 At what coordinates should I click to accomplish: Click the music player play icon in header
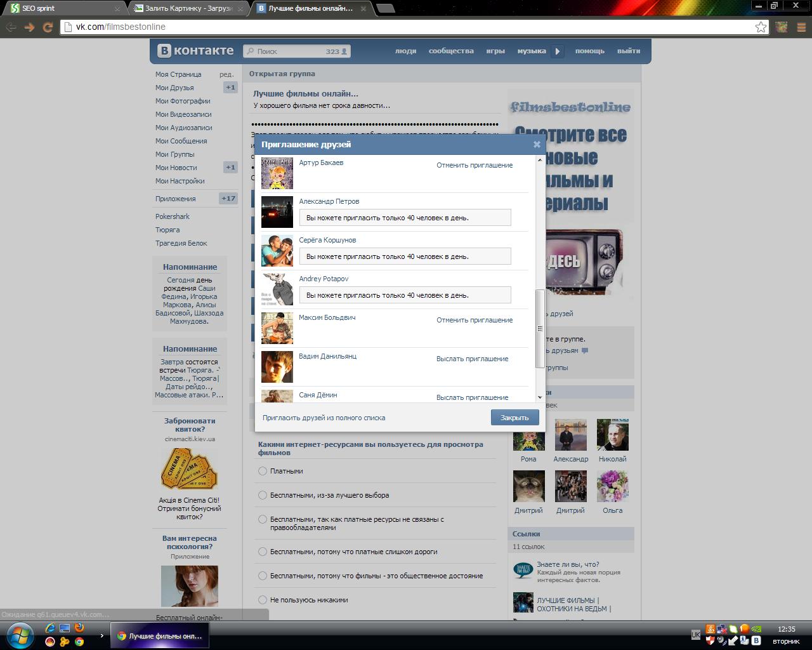(557, 51)
